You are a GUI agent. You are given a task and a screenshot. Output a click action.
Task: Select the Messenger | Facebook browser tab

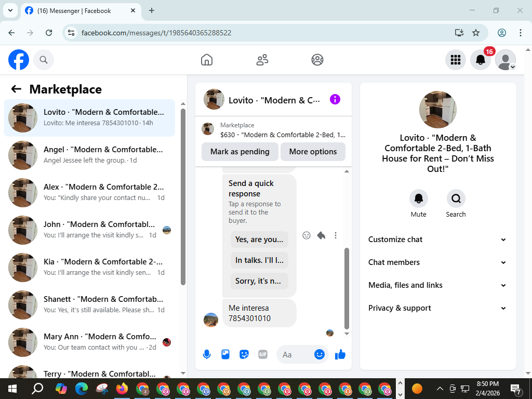[81, 11]
